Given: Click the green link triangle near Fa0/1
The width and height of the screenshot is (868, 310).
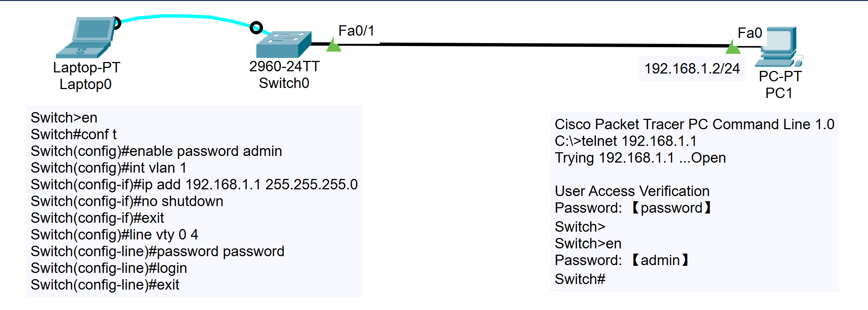Looking at the screenshot, I should tap(333, 46).
